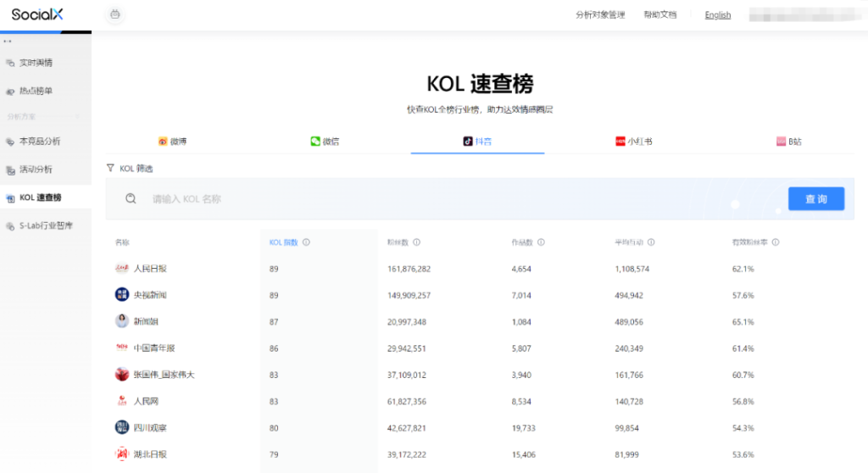Open the 四川观察 KOL name

pos(150,428)
